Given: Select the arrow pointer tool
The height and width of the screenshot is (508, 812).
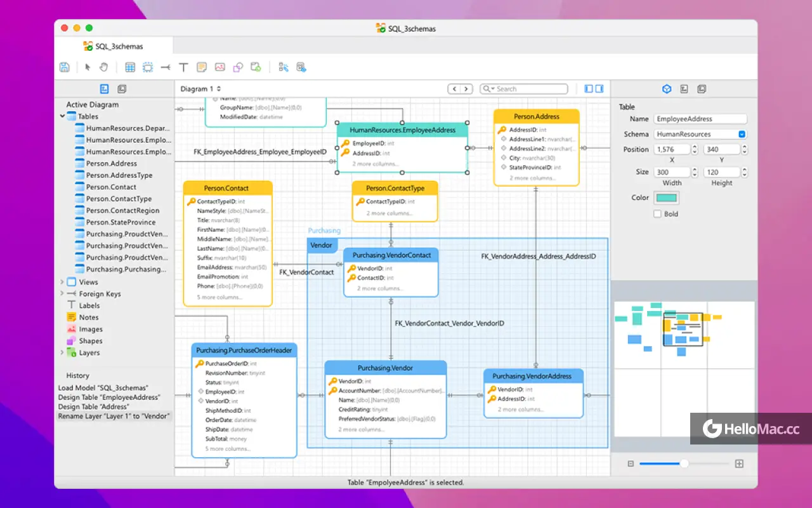Looking at the screenshot, I should click(88, 67).
